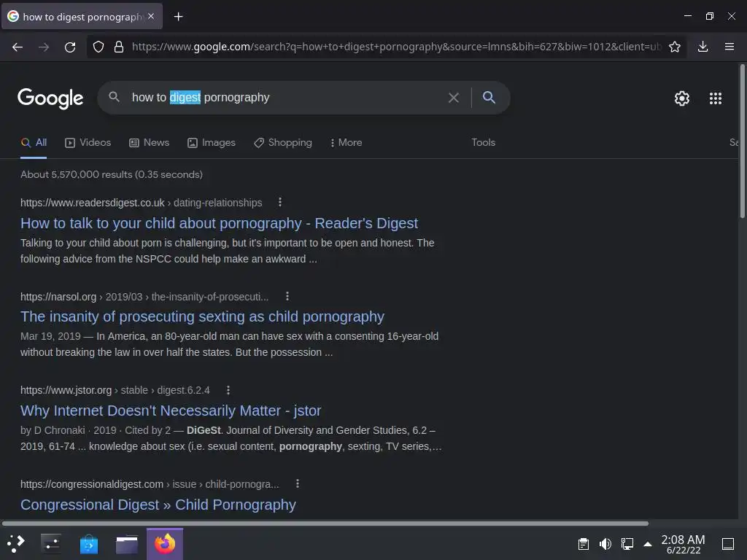The image size is (747, 560).
Task: Open the Firefox downloads panel
Action: tap(703, 47)
